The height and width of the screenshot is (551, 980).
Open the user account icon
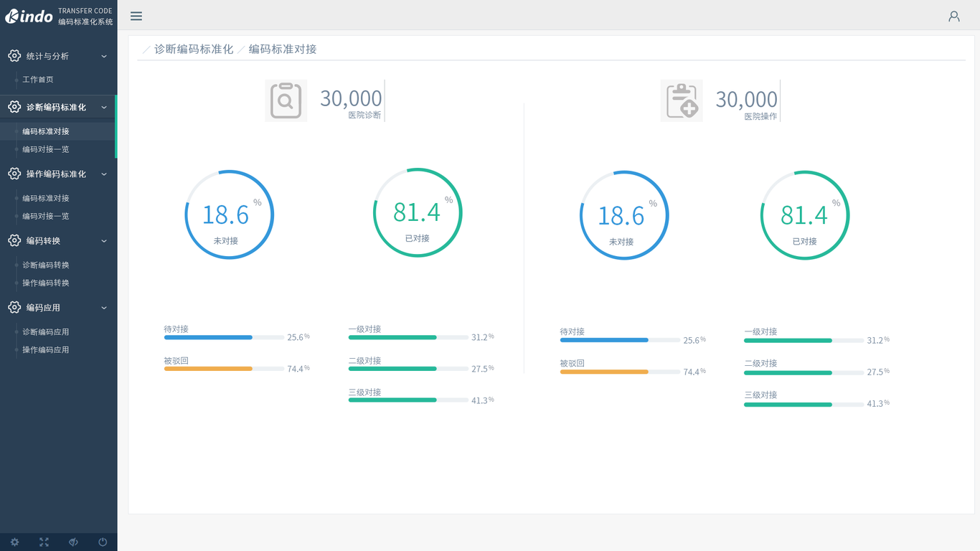(953, 16)
